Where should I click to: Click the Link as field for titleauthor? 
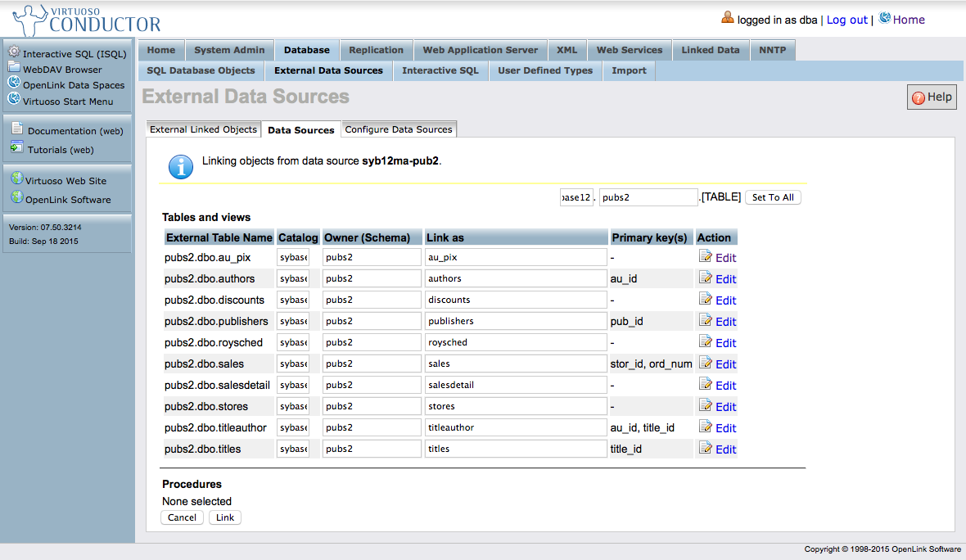tap(516, 427)
